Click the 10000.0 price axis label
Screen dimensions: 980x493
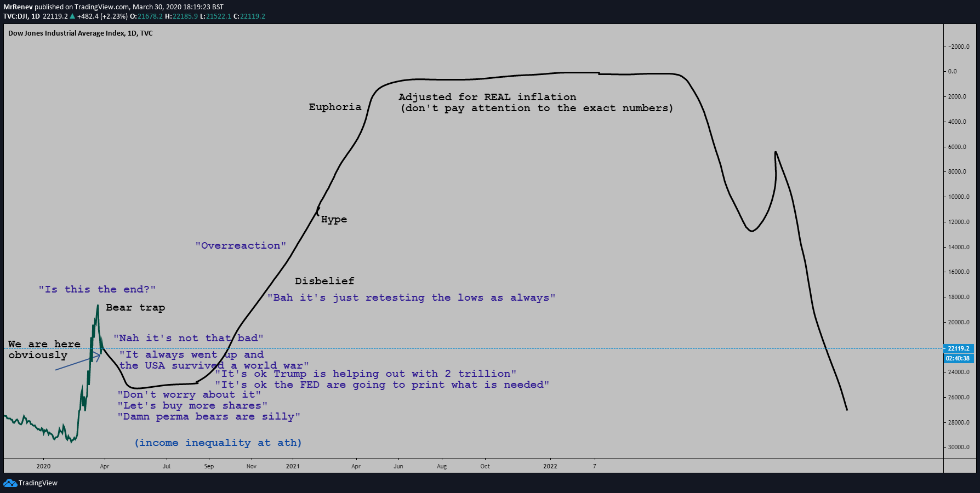pos(959,197)
